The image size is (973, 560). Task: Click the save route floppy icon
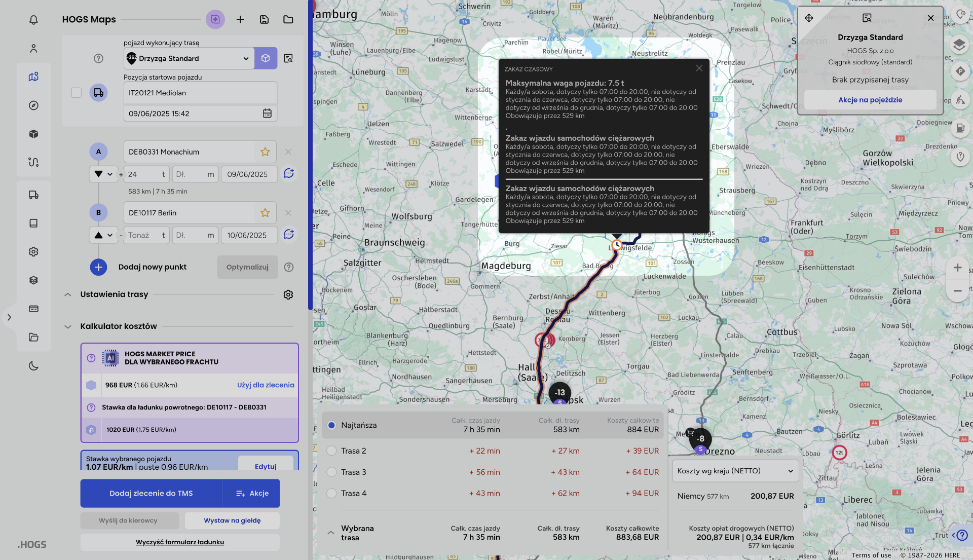click(264, 19)
